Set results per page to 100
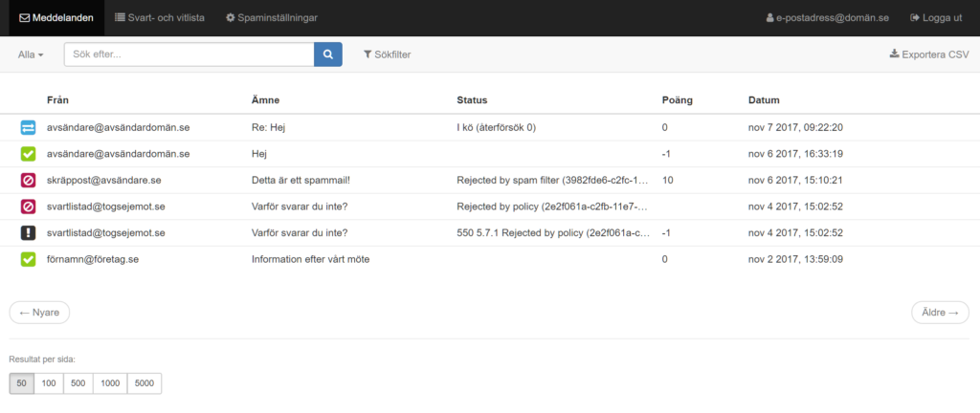Screen dimensions: 980x413 (x=49, y=383)
